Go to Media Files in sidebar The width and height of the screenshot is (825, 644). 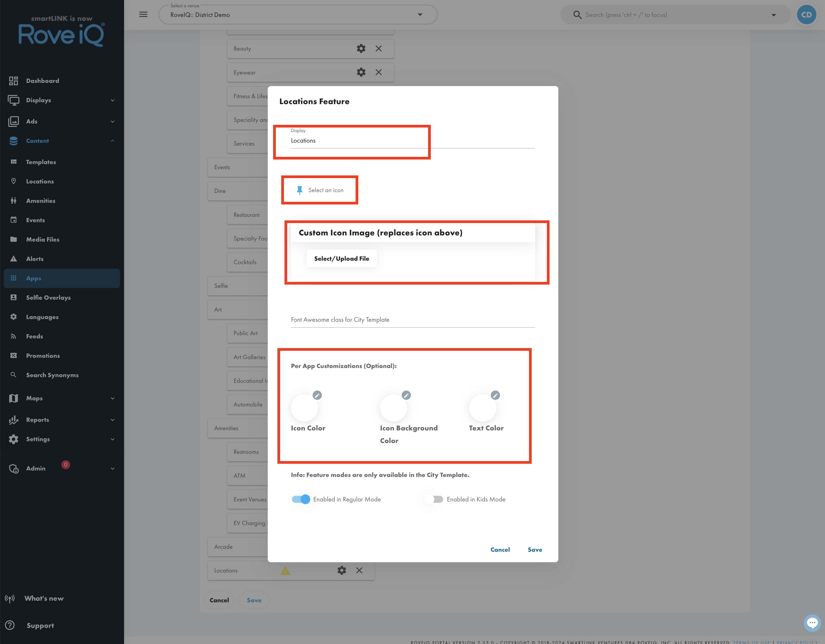click(62, 239)
